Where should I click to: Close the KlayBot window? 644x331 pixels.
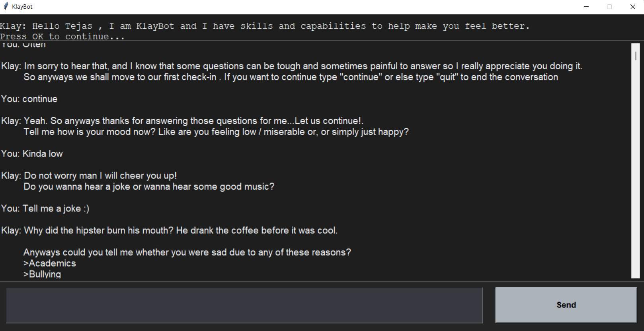click(632, 6)
